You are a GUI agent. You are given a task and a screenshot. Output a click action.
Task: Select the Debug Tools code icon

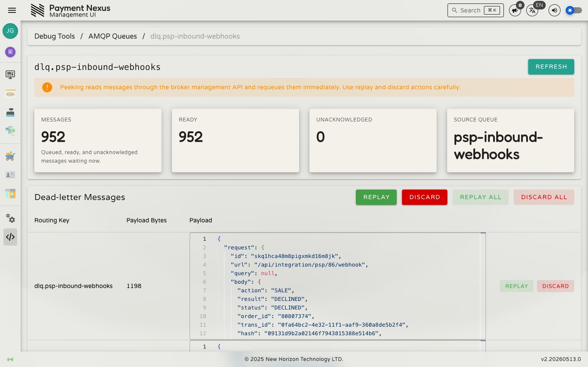(10, 237)
